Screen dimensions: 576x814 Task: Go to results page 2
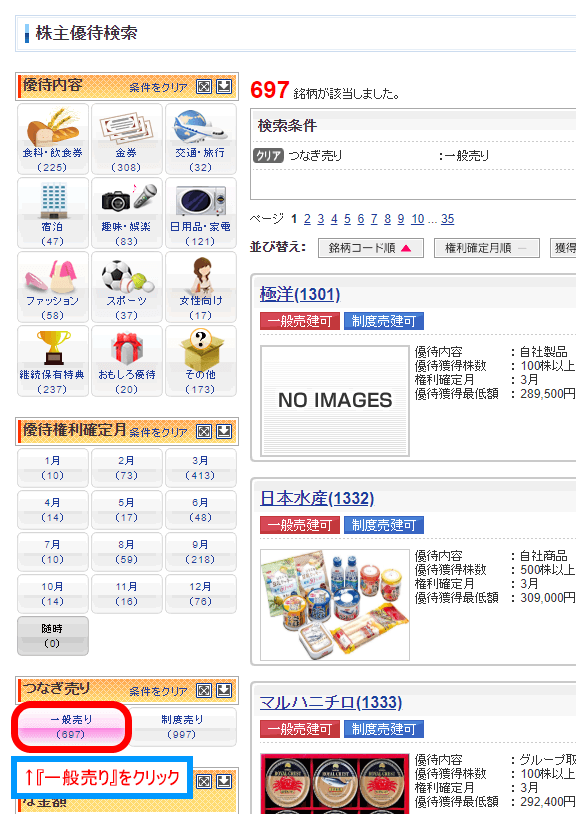(x=307, y=219)
